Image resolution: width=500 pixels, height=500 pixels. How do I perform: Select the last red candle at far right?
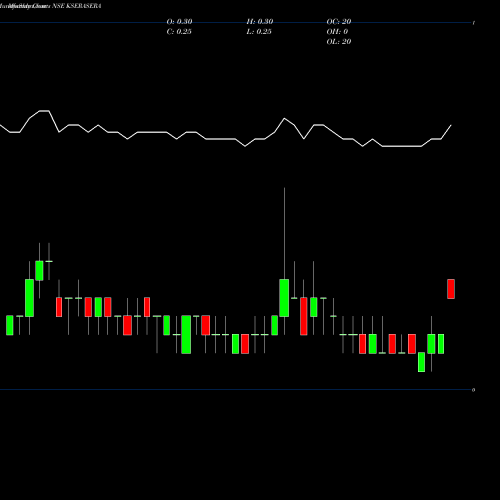(x=451, y=289)
